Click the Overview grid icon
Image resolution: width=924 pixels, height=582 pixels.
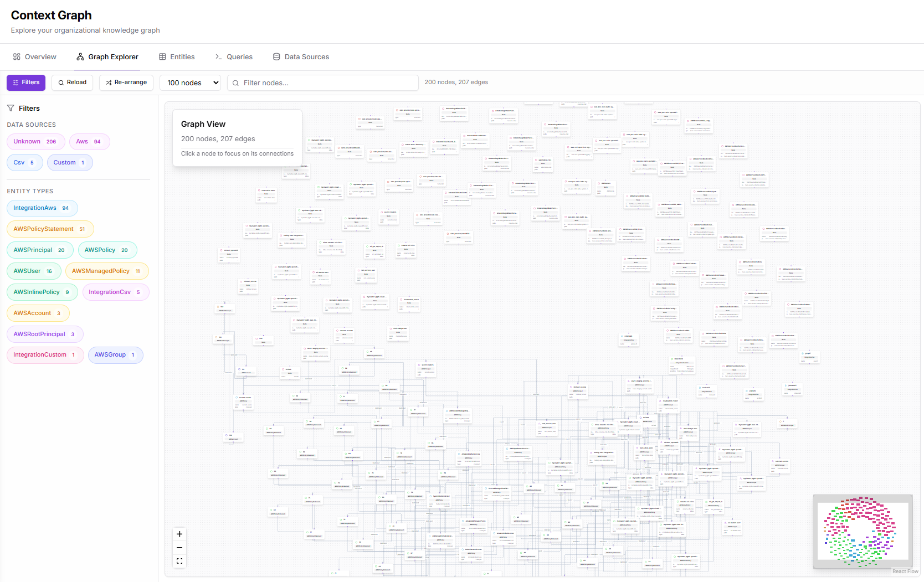point(17,57)
